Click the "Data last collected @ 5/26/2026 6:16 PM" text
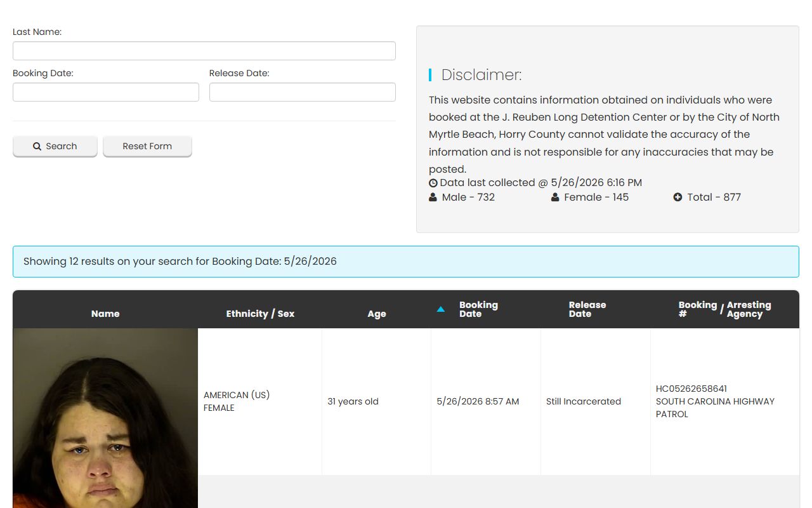 point(540,183)
